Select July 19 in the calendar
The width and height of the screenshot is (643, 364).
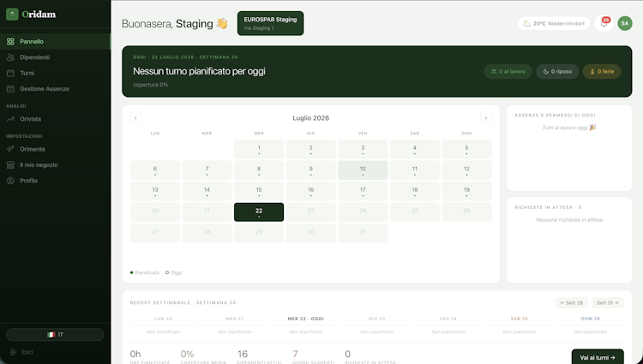pyautogui.click(x=466, y=191)
